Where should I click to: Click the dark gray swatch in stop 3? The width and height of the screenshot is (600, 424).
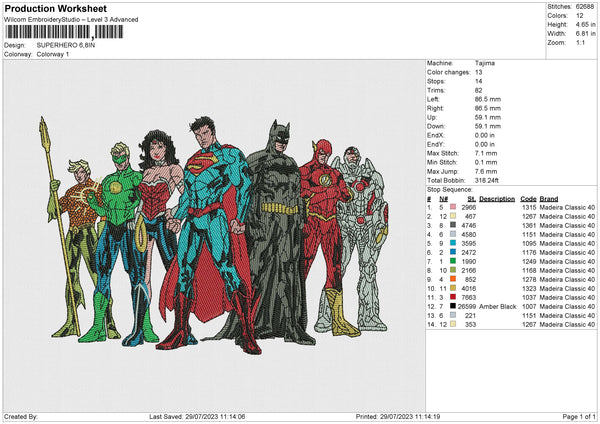(x=453, y=225)
